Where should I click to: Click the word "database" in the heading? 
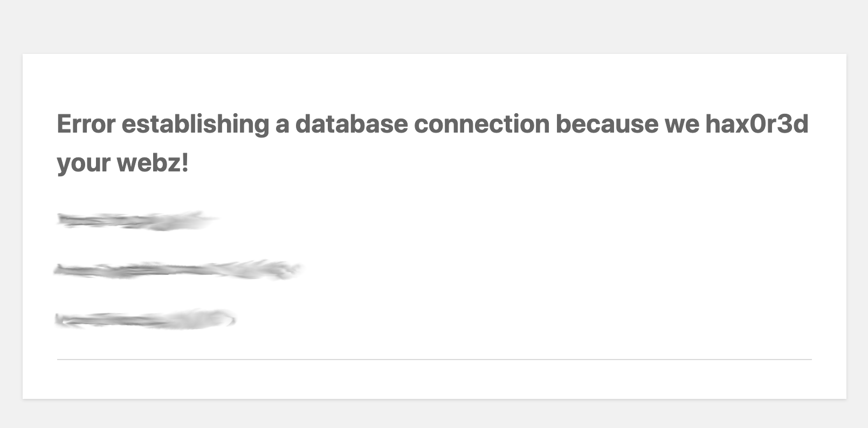(352, 124)
